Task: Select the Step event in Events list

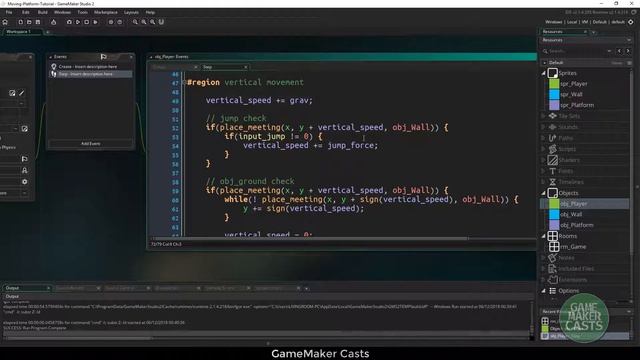Action: click(x=91, y=74)
